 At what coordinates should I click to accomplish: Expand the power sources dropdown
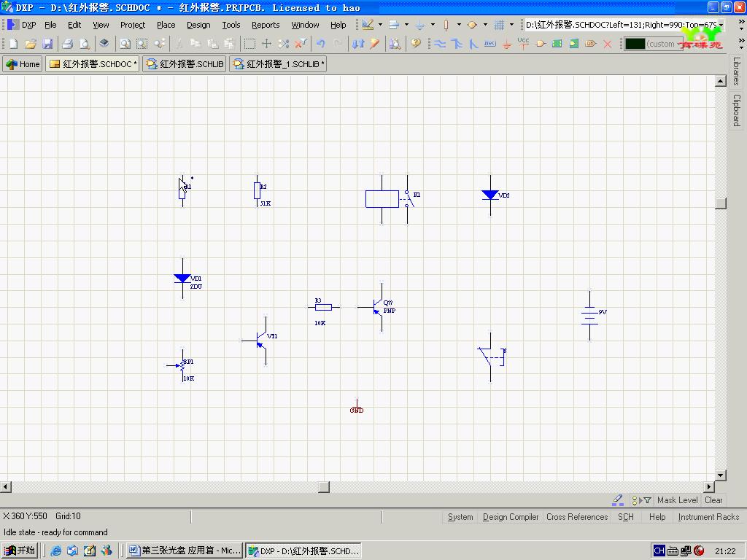[x=433, y=25]
